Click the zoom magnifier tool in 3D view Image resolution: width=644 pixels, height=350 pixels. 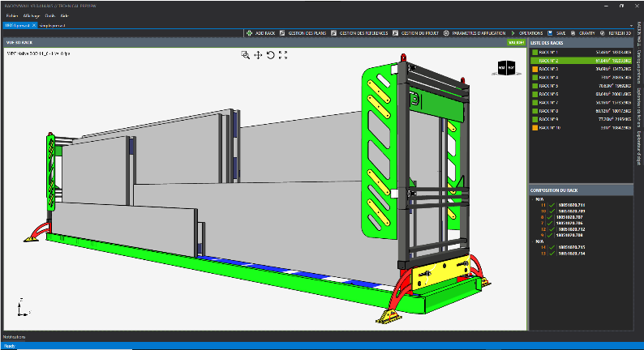pyautogui.click(x=245, y=55)
